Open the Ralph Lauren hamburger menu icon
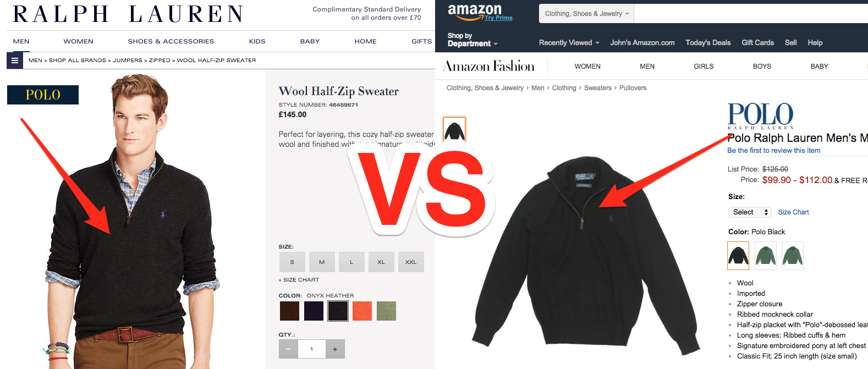The width and height of the screenshot is (868, 369). pos(15,60)
